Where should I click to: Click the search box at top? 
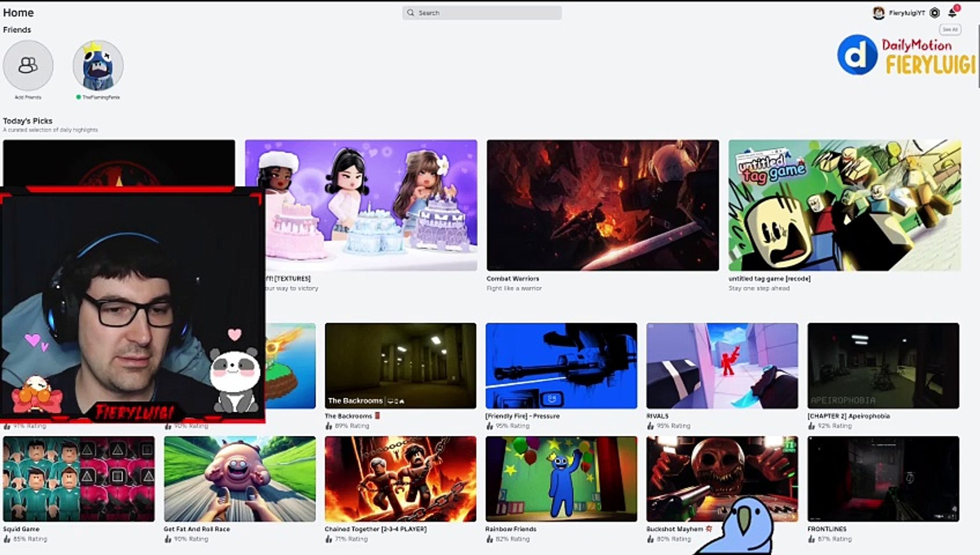[x=482, y=13]
